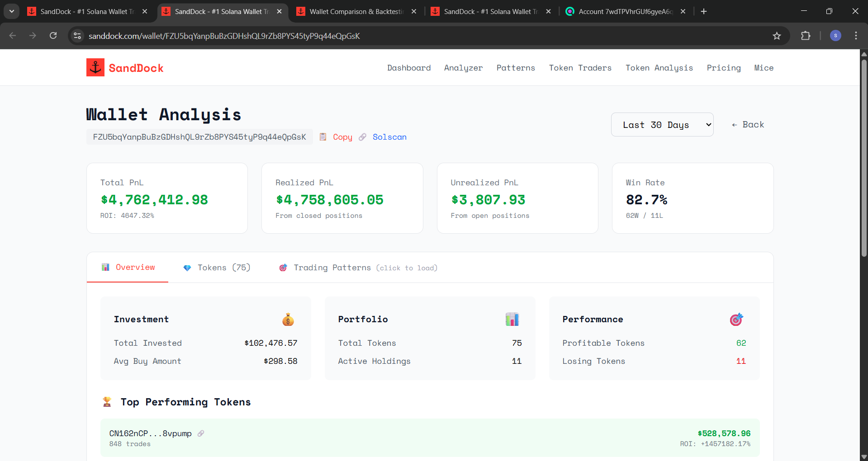Switch to the Overview tab

point(128,268)
